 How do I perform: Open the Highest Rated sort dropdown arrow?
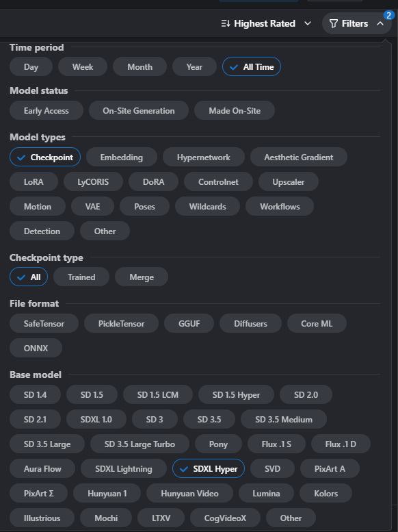coord(308,23)
